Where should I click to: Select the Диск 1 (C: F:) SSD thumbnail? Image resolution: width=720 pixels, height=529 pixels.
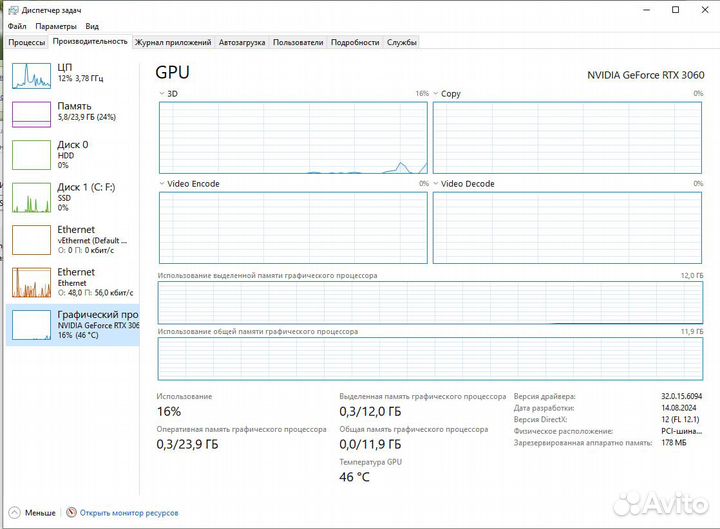[x=31, y=197]
